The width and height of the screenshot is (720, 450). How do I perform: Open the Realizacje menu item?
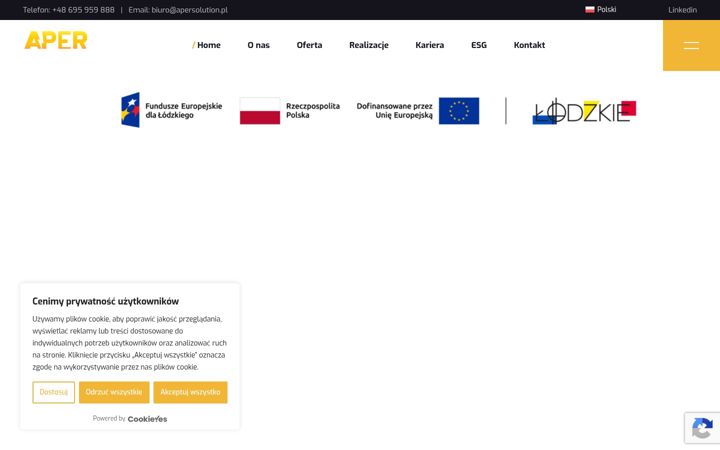click(x=369, y=45)
